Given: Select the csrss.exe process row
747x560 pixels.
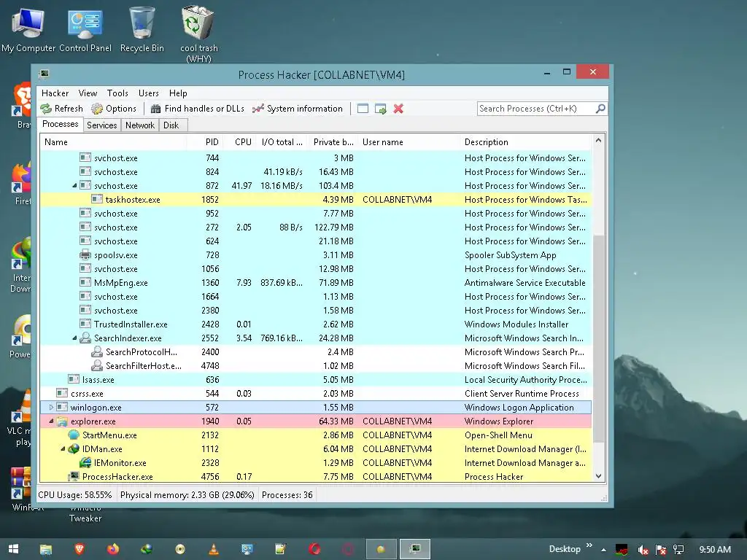Looking at the screenshot, I should pos(315,394).
